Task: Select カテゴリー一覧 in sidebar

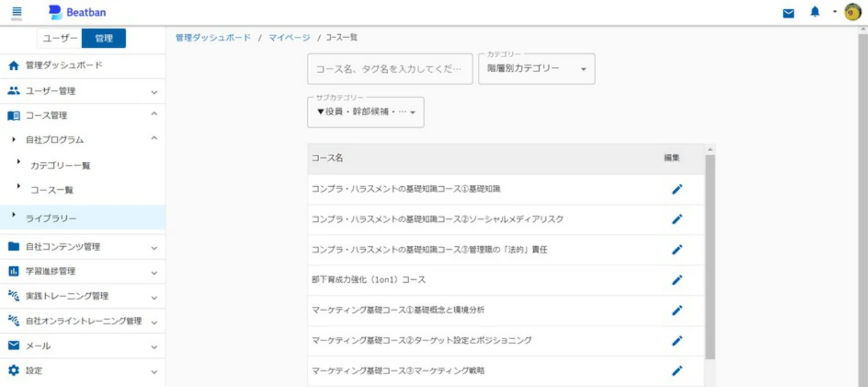Action: point(60,166)
